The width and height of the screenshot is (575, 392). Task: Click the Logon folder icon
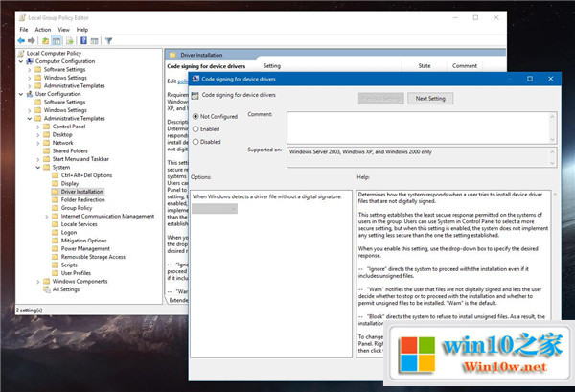(x=55, y=232)
